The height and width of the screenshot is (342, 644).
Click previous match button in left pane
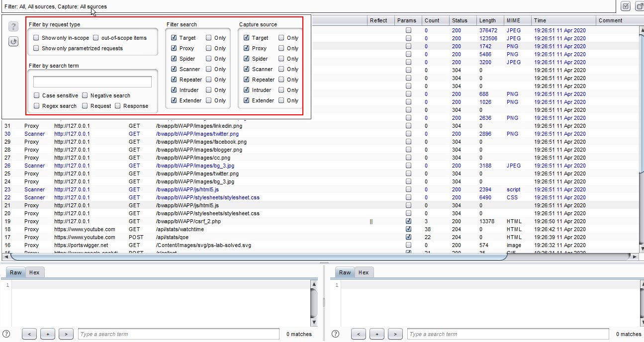(29, 334)
